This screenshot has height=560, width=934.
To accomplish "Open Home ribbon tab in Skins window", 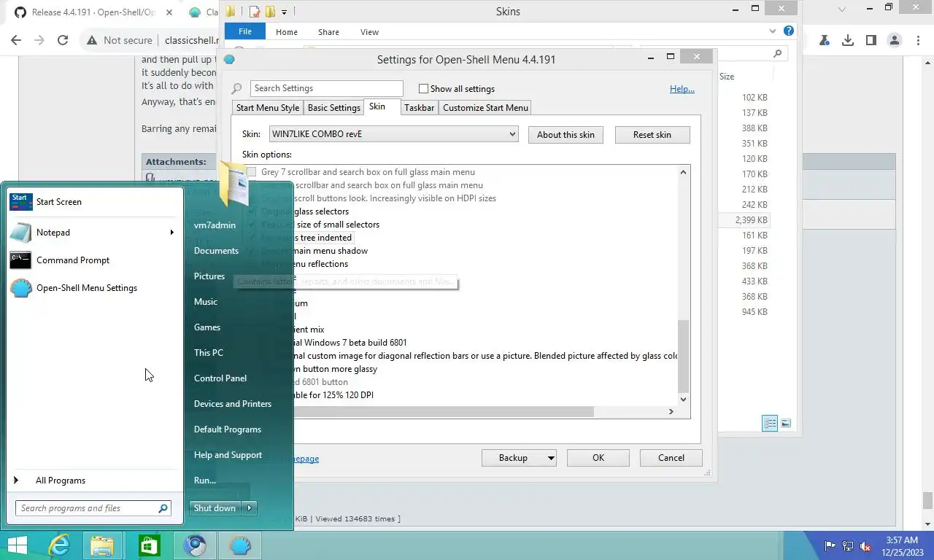I will pyautogui.click(x=287, y=32).
